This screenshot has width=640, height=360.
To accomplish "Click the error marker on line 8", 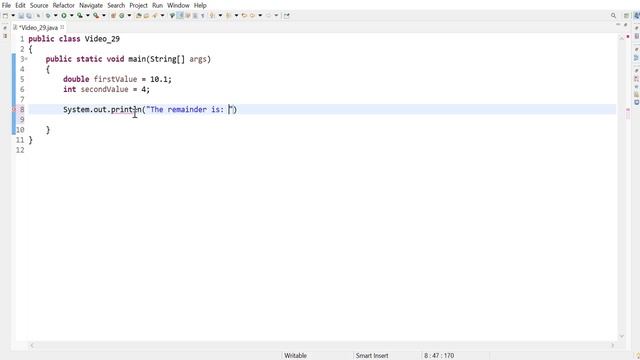I will pos(14,109).
